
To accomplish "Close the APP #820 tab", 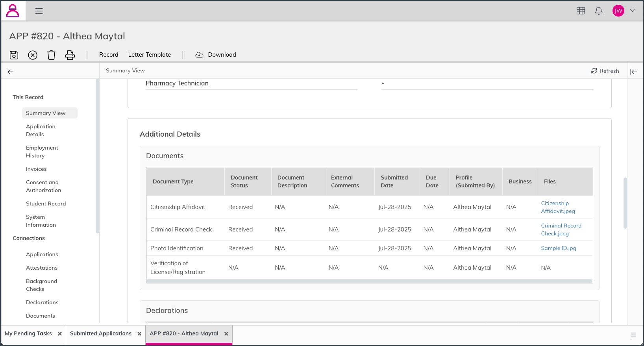I will click(226, 334).
